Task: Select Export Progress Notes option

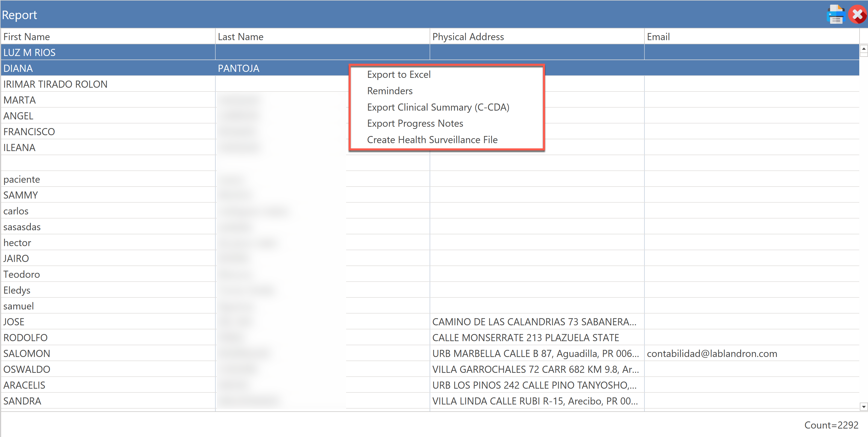Action: 415,123
